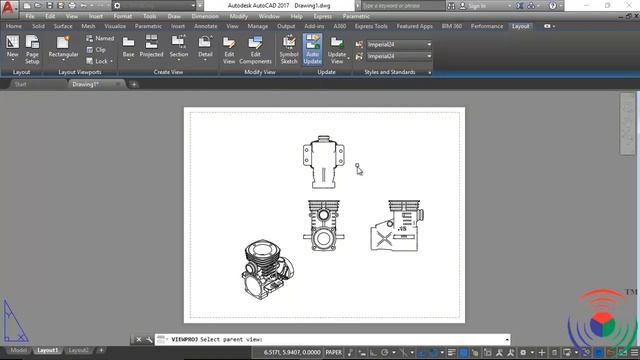Switch to the Output ribbon tab
Image resolution: width=640 pixels, height=360 pixels.
(x=286, y=26)
